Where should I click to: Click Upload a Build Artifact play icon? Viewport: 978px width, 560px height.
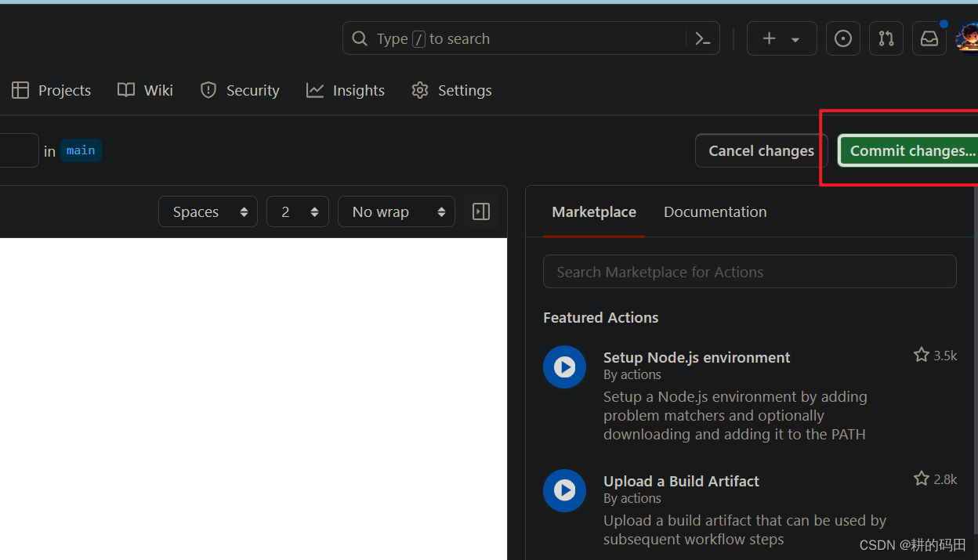pyautogui.click(x=564, y=490)
